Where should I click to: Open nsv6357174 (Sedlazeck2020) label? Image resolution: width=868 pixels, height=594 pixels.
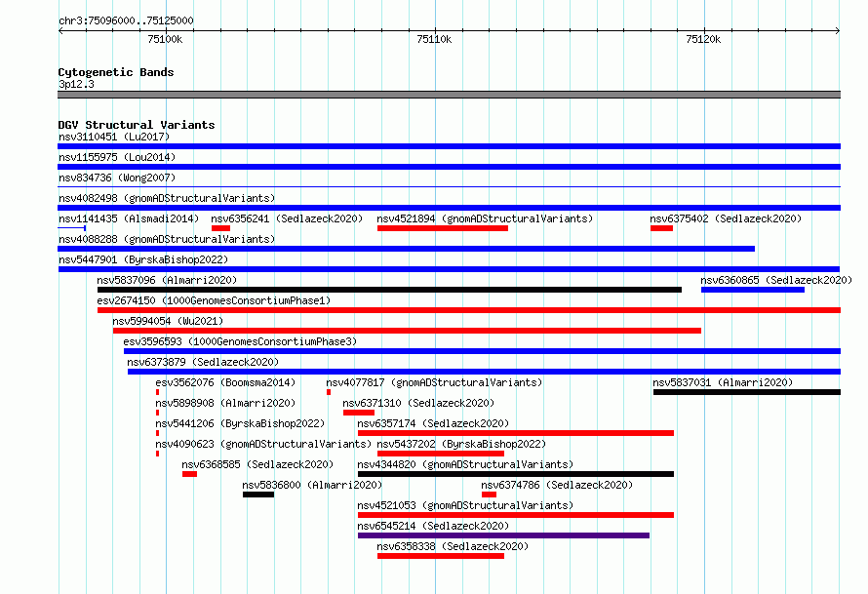(x=433, y=423)
